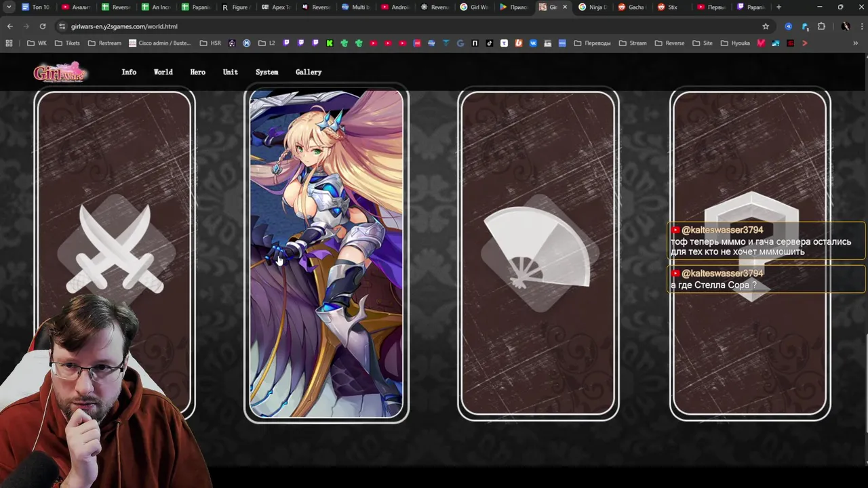Open the Hyouka bookmarks folder

click(x=734, y=43)
